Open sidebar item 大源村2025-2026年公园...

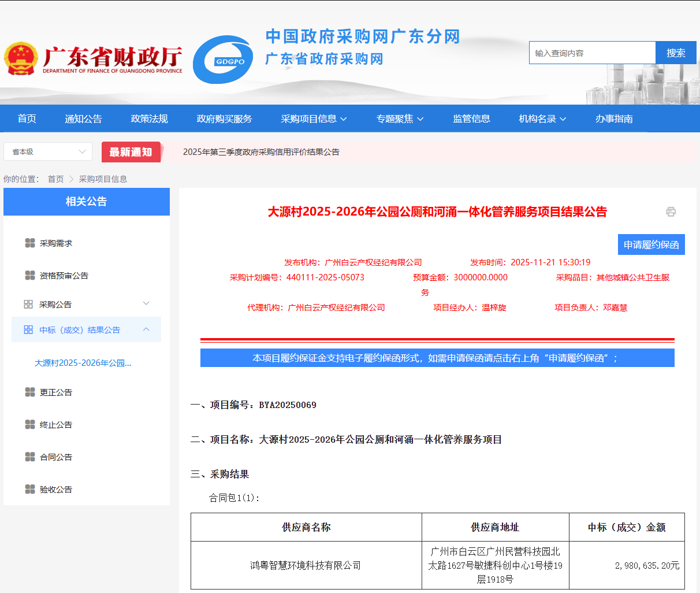[x=83, y=363]
